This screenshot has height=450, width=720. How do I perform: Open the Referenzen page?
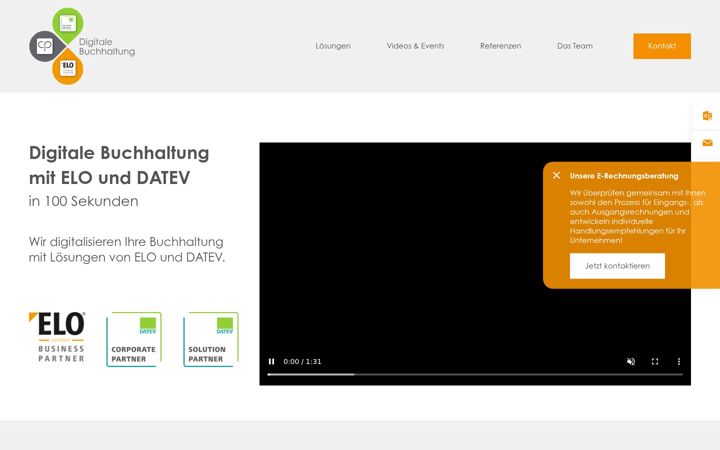click(501, 46)
